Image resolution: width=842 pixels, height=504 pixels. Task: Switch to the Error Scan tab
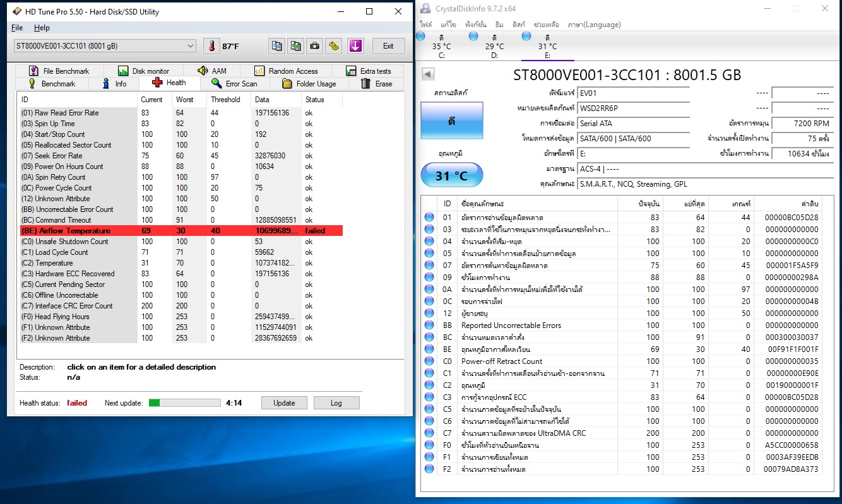(x=234, y=83)
